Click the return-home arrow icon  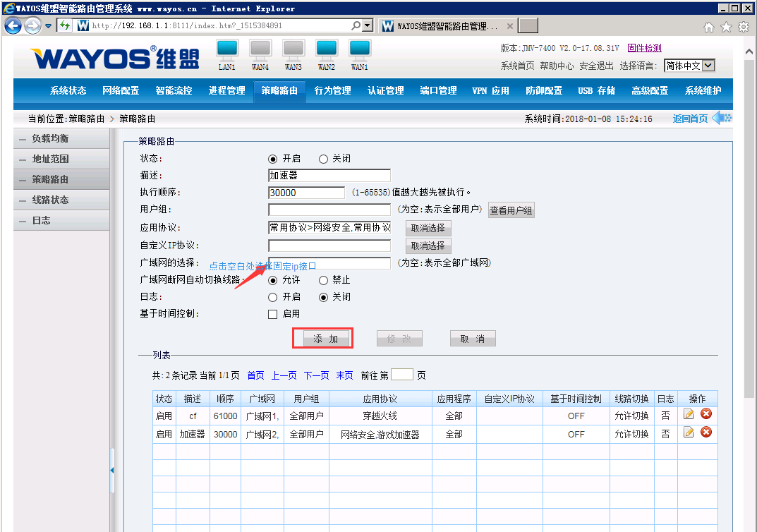click(721, 118)
